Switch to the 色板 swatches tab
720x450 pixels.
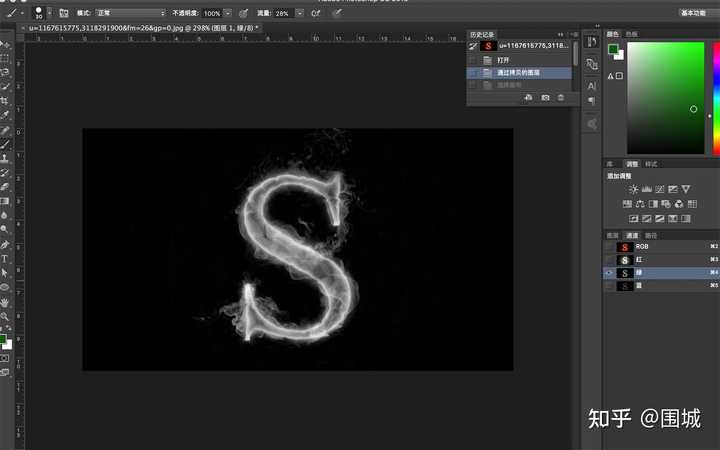coord(632,34)
